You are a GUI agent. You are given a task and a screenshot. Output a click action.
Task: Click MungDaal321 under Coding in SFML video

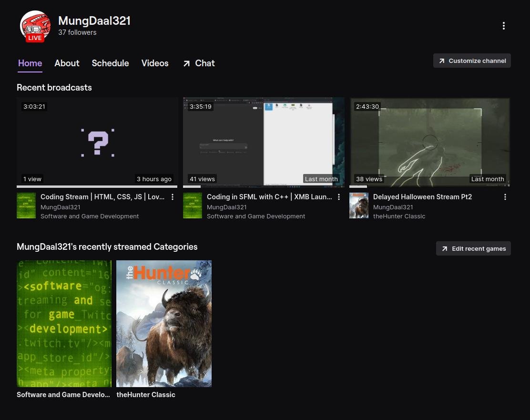point(227,207)
